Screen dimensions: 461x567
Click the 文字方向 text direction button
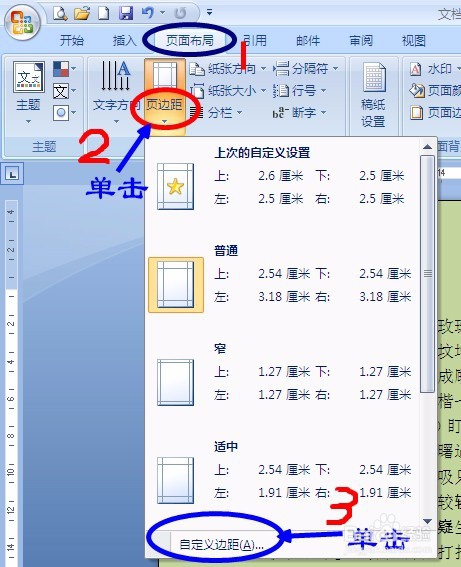pyautogui.click(x=116, y=92)
